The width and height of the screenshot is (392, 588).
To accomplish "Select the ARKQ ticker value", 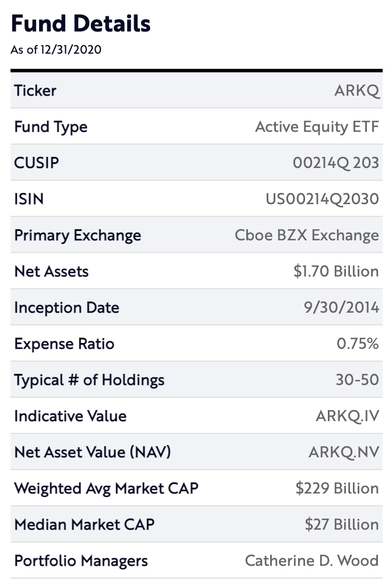I will coord(357,91).
